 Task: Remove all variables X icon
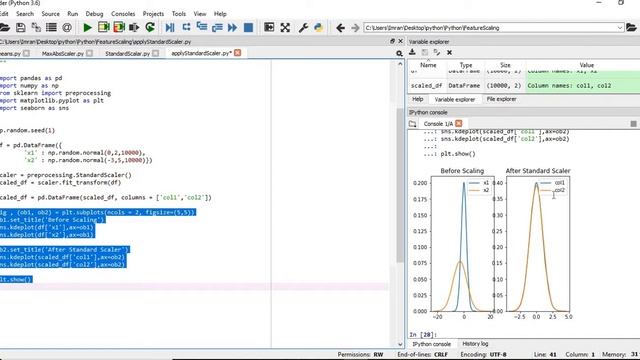(449, 52)
